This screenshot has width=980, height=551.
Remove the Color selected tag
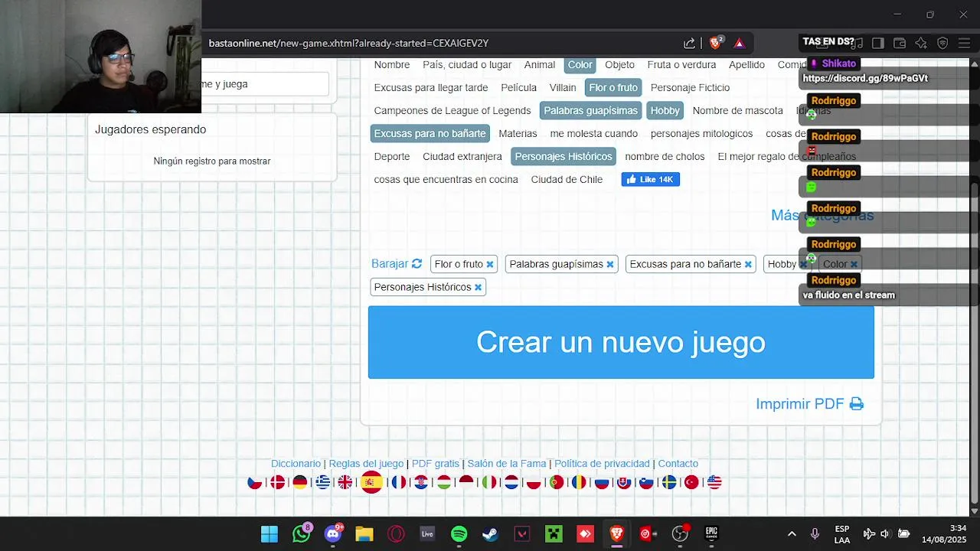click(x=854, y=264)
